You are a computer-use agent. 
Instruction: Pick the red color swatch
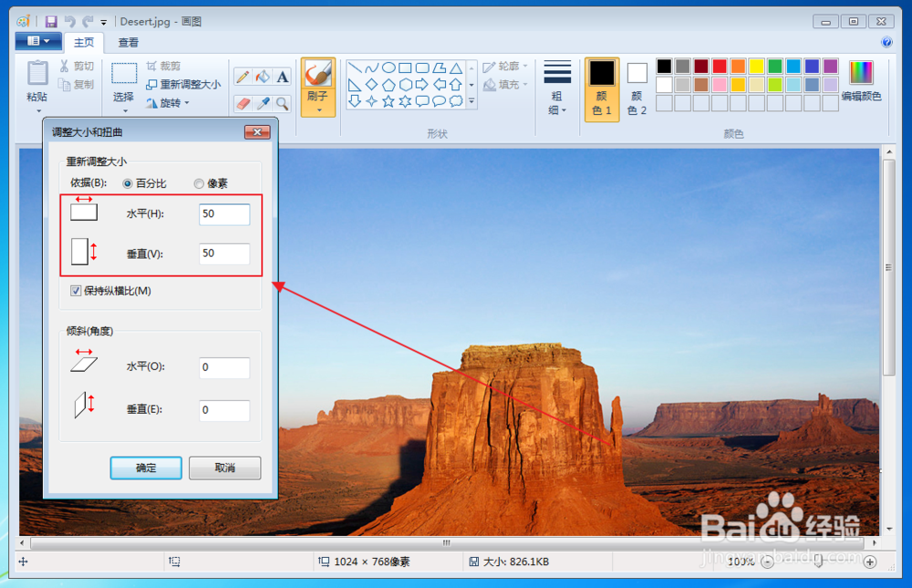(720, 67)
